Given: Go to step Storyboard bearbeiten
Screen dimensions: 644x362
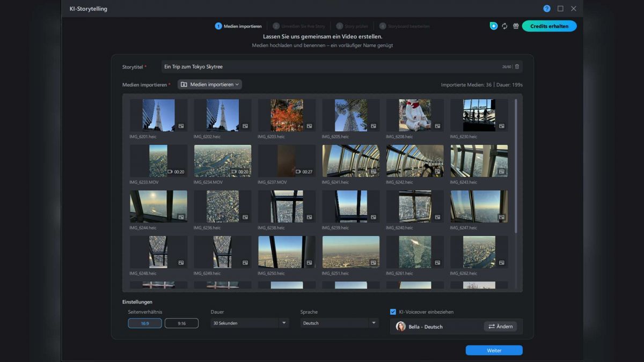Looking at the screenshot, I should [x=405, y=26].
